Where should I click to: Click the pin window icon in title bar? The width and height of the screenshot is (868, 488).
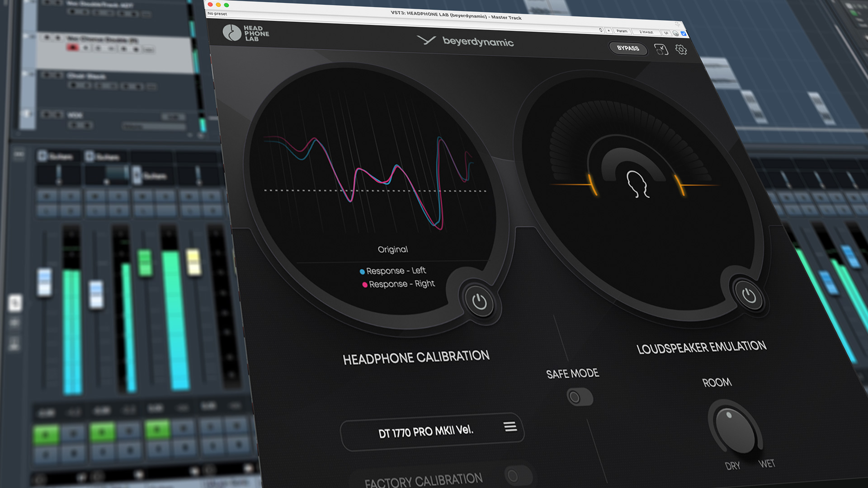coord(677,23)
